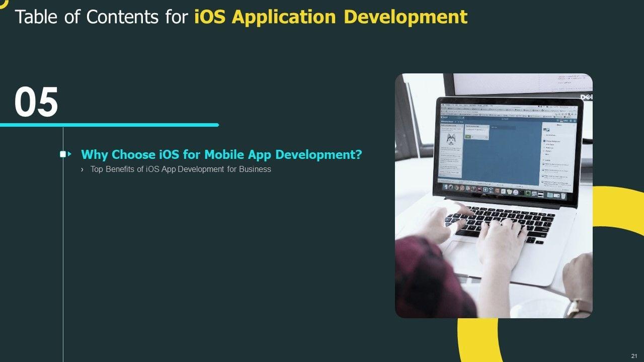Open 'Why Choose iOS for Mobile App Development?' heading
Screen dimensions: 644x362
pos(221,154)
